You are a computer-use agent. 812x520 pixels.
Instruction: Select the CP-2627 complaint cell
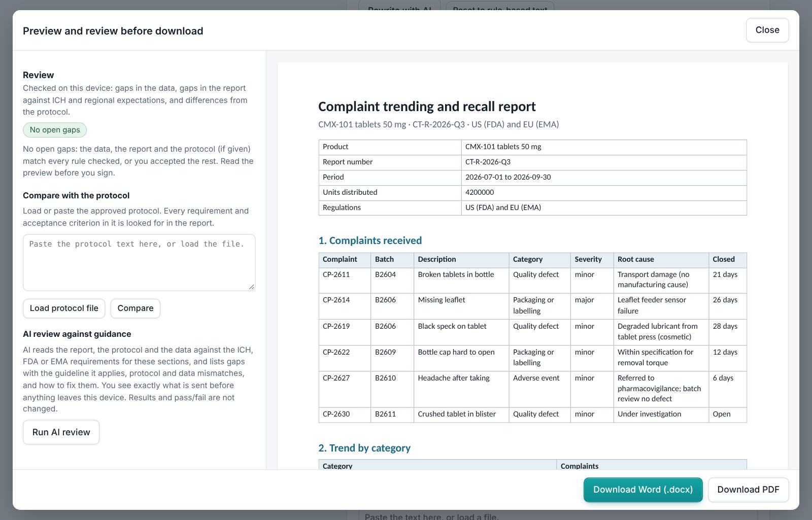pyautogui.click(x=345, y=389)
